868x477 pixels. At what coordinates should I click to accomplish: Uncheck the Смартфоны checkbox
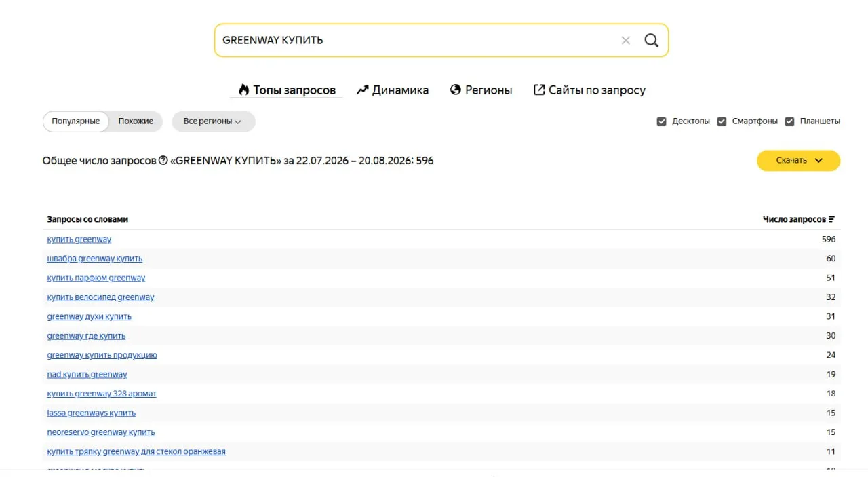click(x=722, y=121)
